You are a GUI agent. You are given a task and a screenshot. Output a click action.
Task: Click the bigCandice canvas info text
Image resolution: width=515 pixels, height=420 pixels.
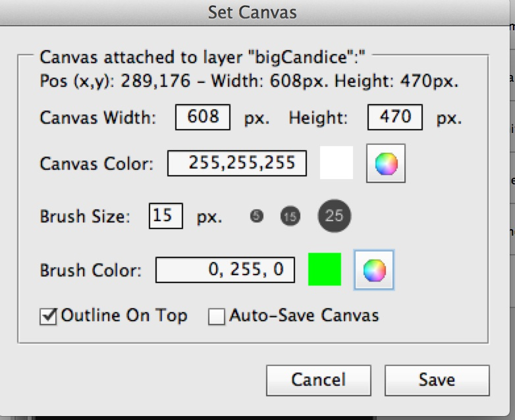tap(202, 57)
